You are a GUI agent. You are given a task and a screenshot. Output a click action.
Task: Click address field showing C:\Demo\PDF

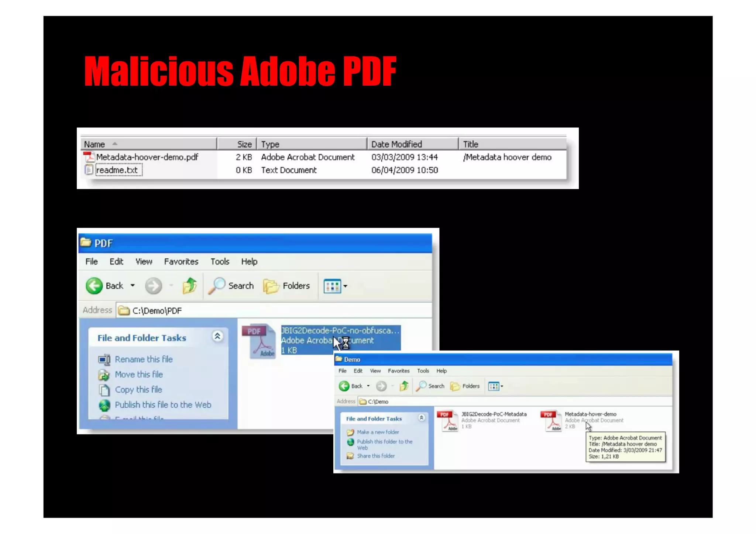tap(274, 311)
